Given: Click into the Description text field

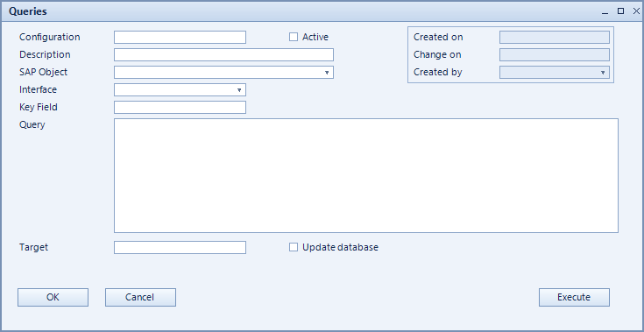Looking at the screenshot, I should [x=223, y=54].
